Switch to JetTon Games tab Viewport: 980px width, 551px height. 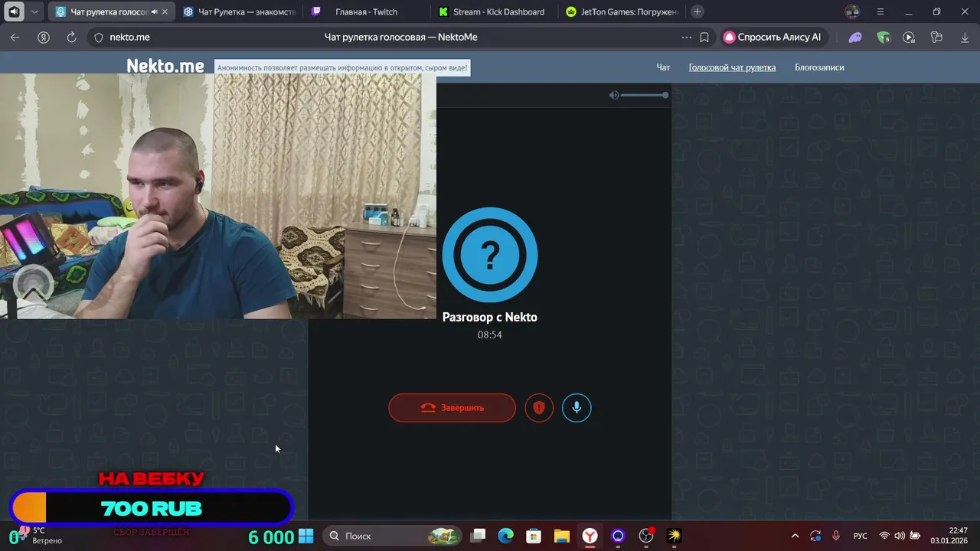tap(622, 11)
